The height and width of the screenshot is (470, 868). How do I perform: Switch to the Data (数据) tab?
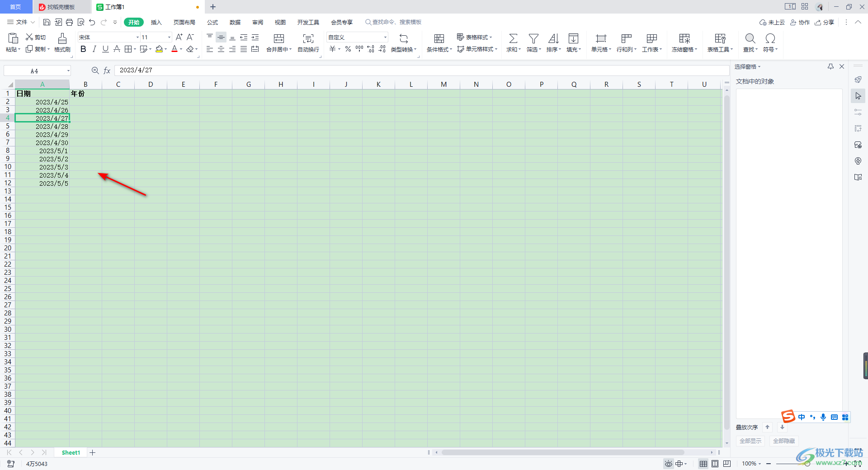pos(235,22)
